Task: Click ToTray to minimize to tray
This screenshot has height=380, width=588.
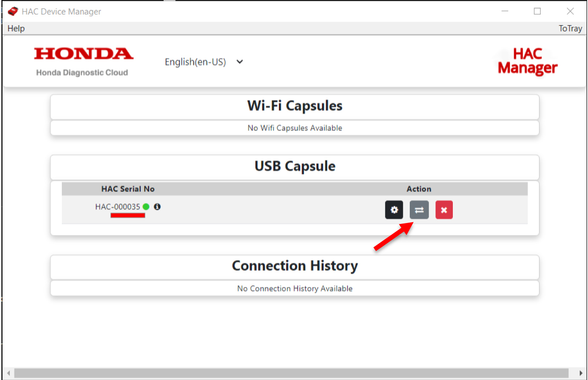Action: point(570,29)
